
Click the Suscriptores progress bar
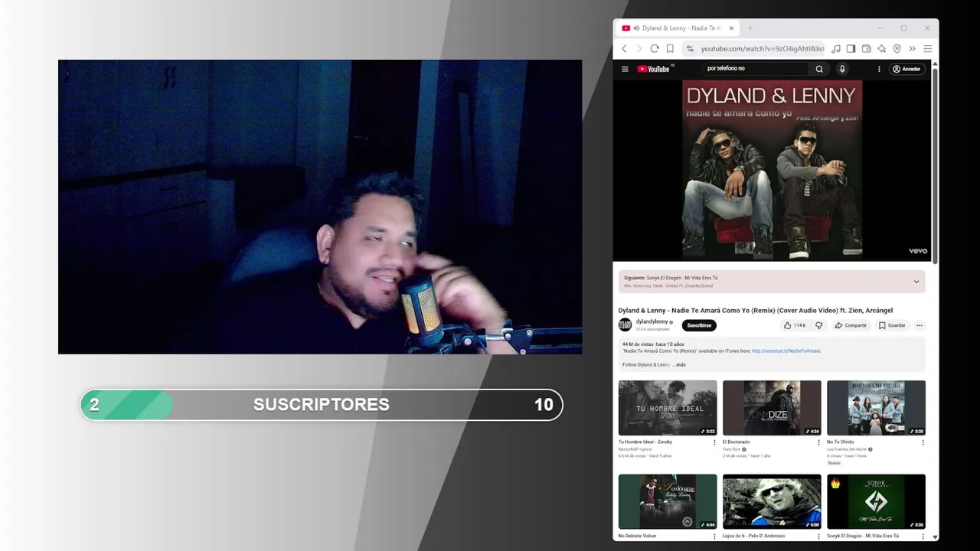[322, 405]
